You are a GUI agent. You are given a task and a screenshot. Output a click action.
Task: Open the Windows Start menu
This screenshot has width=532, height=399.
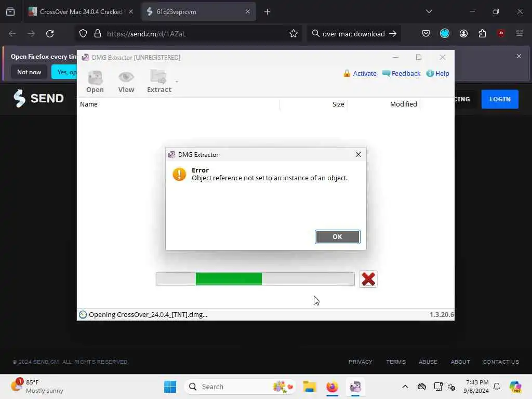pyautogui.click(x=170, y=387)
